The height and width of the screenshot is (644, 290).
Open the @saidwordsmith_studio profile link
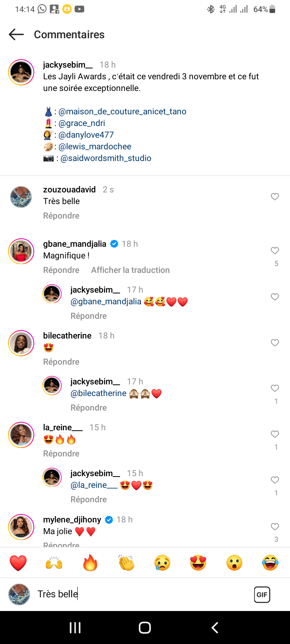[x=106, y=158]
